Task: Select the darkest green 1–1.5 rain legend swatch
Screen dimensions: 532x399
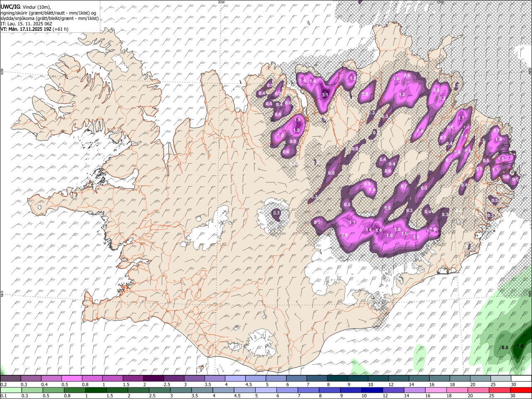Action: pos(96,390)
